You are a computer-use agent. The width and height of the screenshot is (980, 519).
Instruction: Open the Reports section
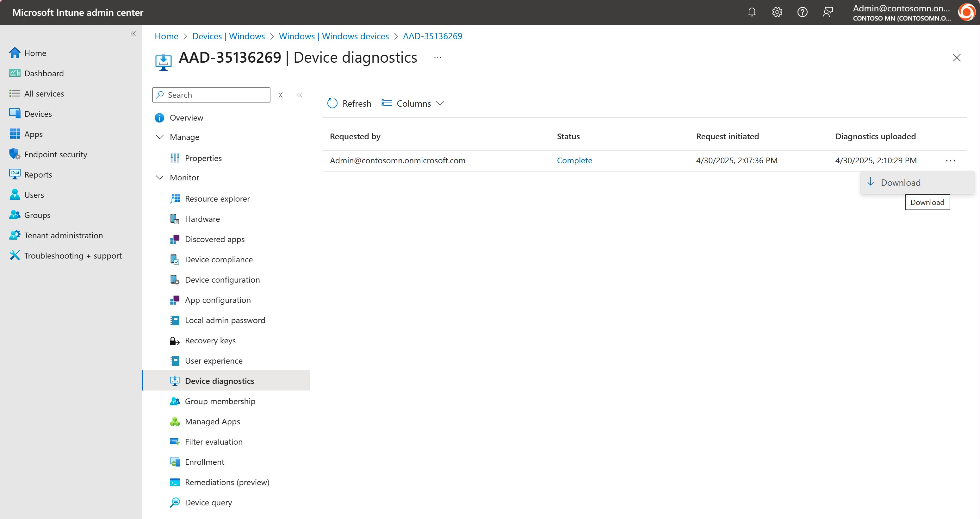(x=38, y=174)
